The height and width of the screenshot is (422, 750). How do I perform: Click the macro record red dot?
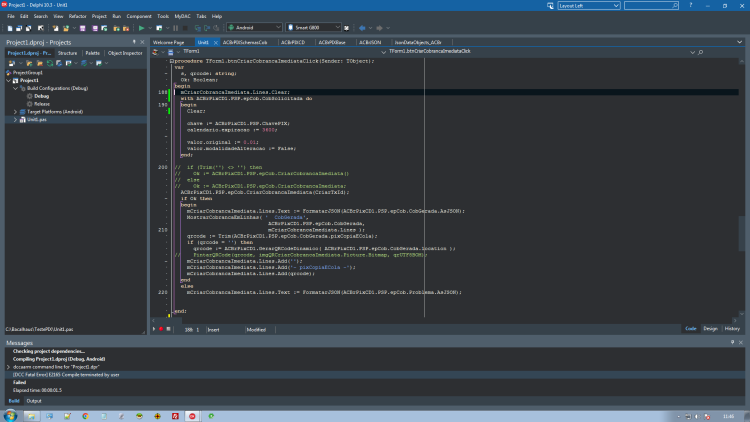pos(161,329)
